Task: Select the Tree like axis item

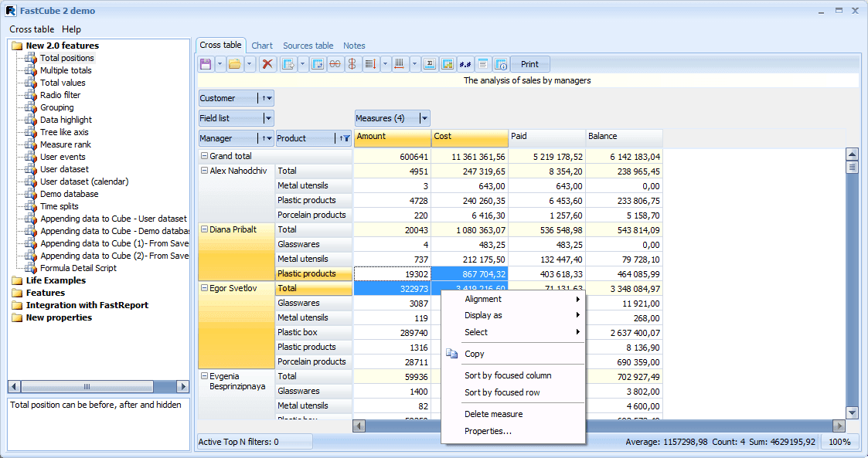Action: pos(64,132)
